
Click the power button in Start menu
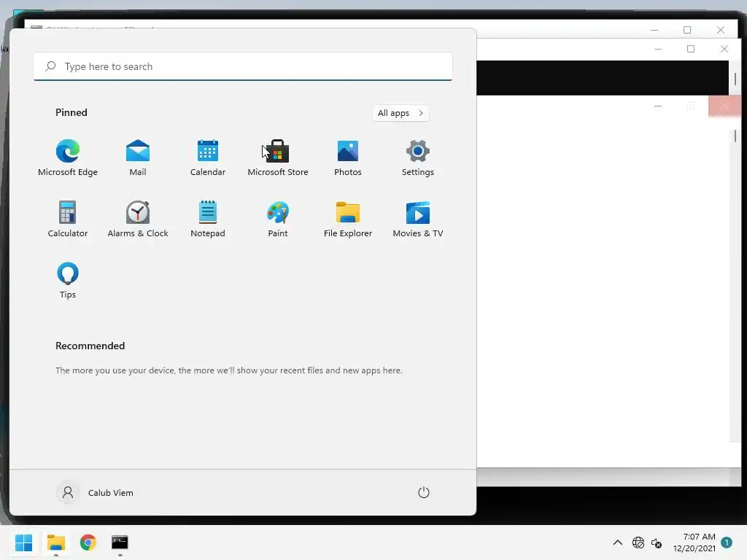424,492
